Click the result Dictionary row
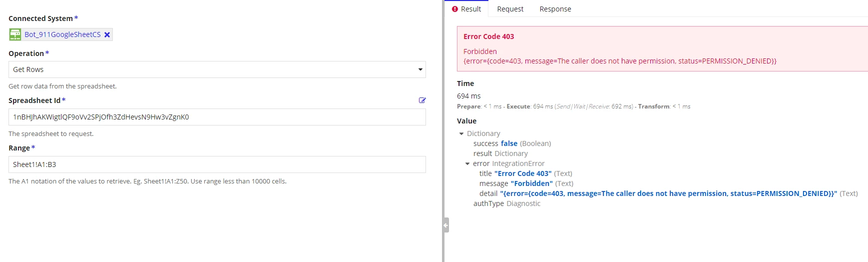This screenshot has height=262, width=868. tap(500, 153)
